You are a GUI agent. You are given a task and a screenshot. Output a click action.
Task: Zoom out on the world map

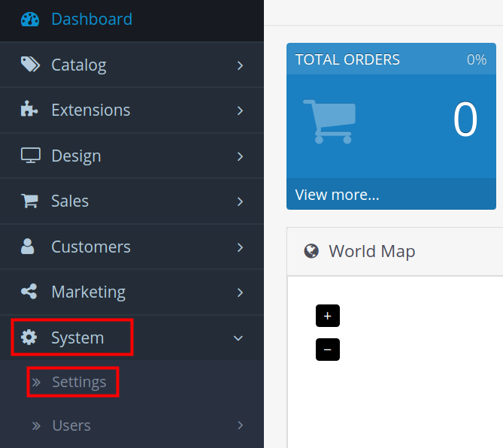(328, 350)
